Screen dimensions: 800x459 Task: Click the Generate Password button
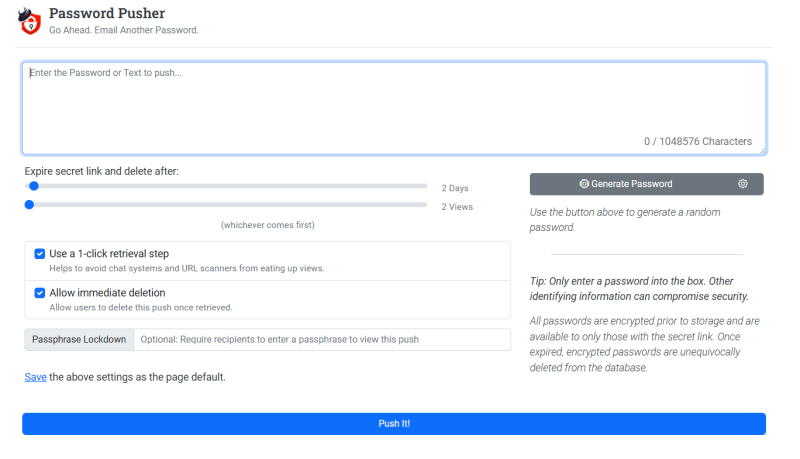[x=626, y=184]
